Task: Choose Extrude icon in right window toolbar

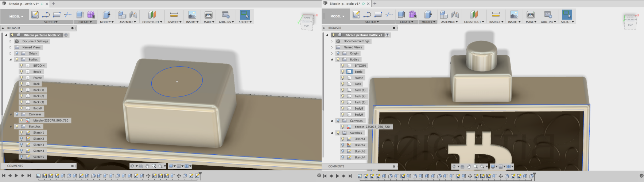Action: (401, 15)
